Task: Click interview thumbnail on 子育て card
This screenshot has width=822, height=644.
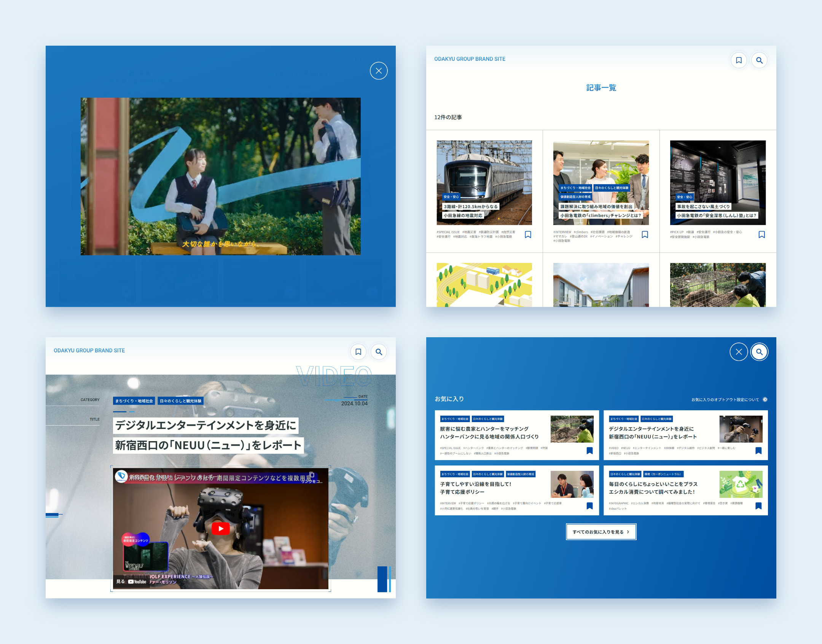Action: tap(572, 484)
